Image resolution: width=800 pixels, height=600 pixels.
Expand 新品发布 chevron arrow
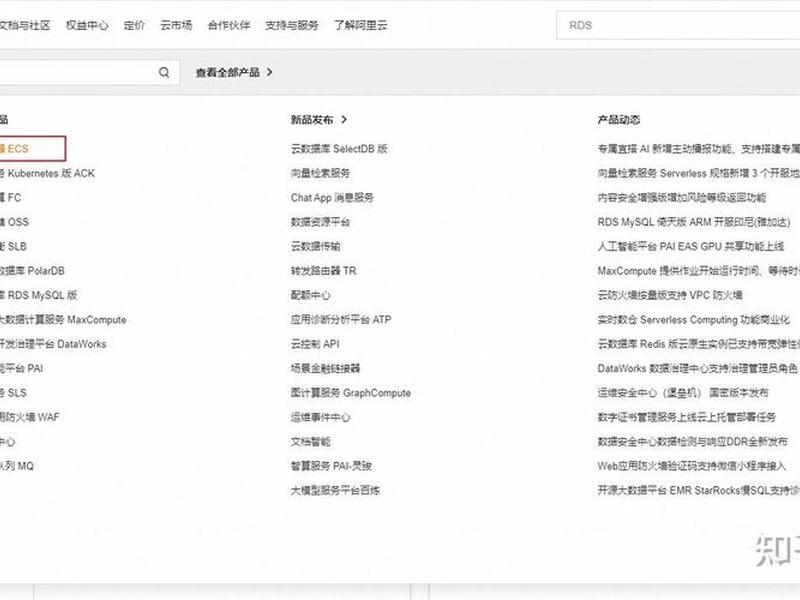[x=344, y=119]
